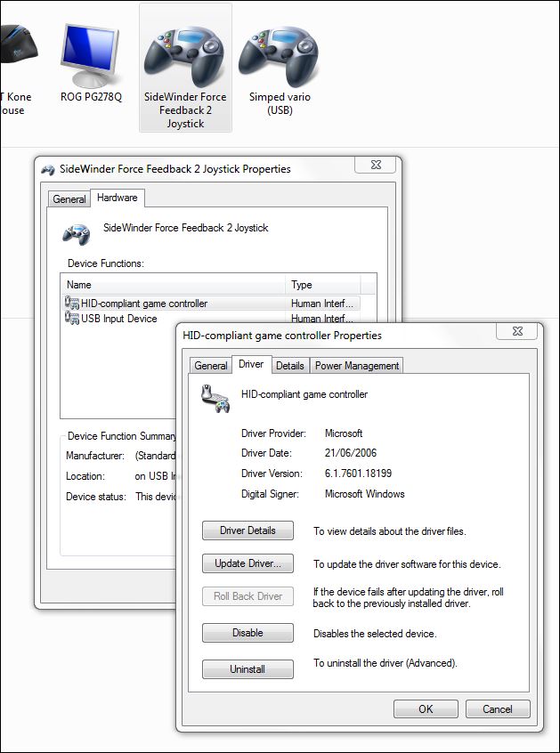Select the Driver tab
Screen dimensions: 560x753
pyautogui.click(x=251, y=364)
